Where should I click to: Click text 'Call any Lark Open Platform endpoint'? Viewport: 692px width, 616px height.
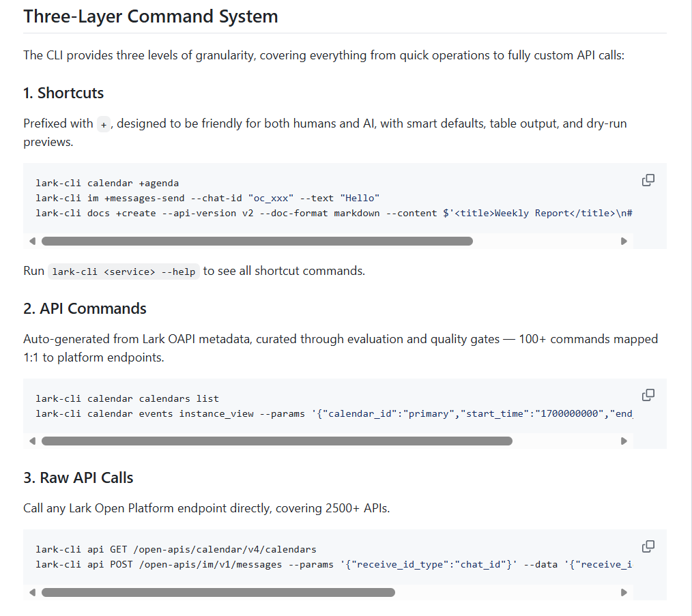pyautogui.click(x=207, y=508)
